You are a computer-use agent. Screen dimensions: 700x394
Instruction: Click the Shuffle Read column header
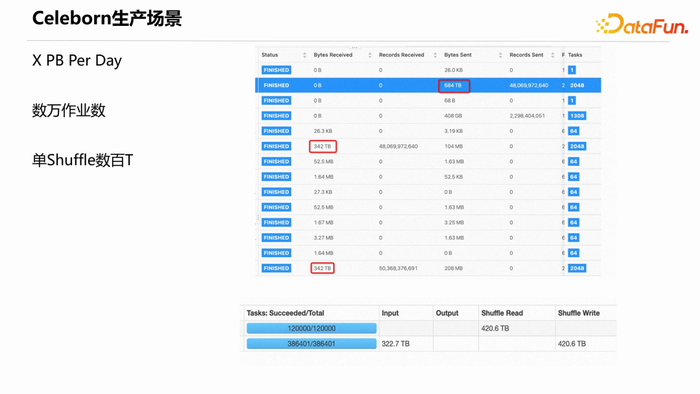pos(502,313)
